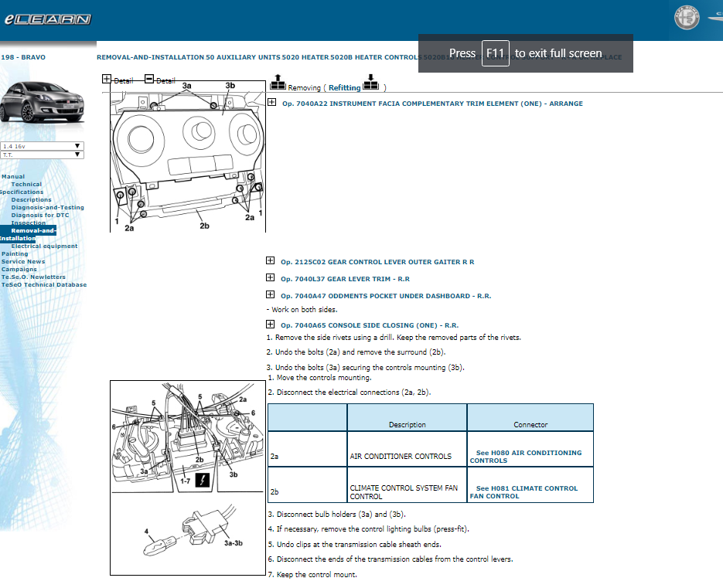Click step 'Undo clips at the transmission cable sheath ends'
This screenshot has width=723, height=588.
[x=355, y=544]
